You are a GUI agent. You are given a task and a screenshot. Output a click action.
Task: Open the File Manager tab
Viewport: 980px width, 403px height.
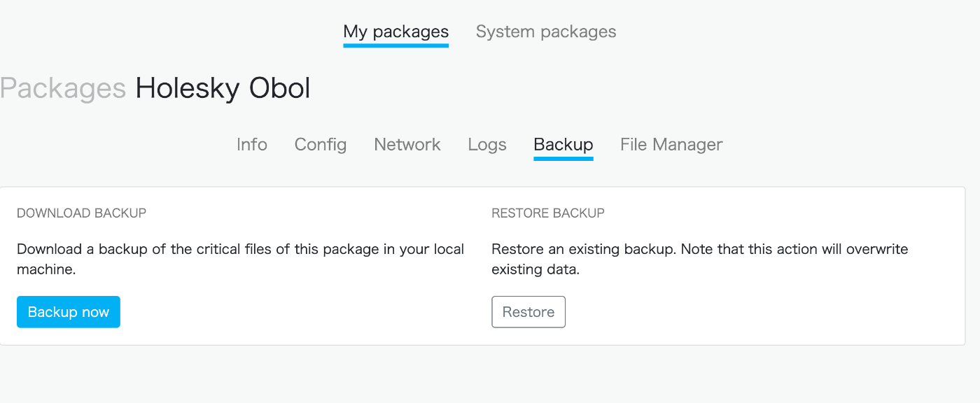point(671,144)
